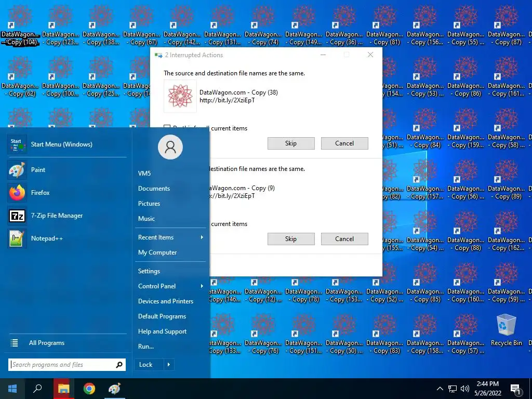Select DataWagon Copy (67) desktop shortcut
The height and width of the screenshot is (399, 532).
pyautogui.click(x=141, y=24)
